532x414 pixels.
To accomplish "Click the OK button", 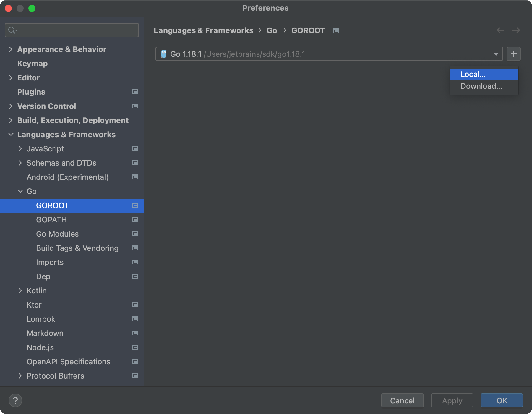I will coord(502,400).
